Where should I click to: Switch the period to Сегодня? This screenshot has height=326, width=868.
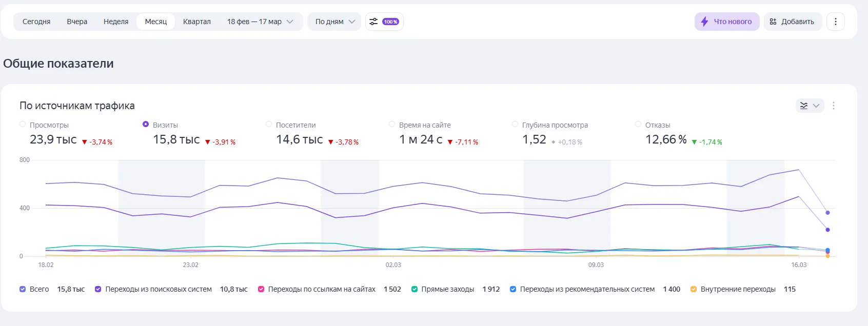click(36, 22)
